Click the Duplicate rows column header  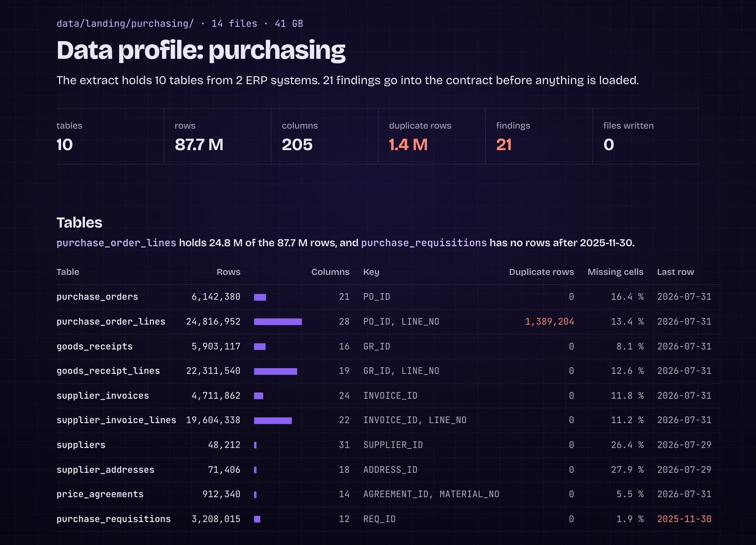pos(542,272)
